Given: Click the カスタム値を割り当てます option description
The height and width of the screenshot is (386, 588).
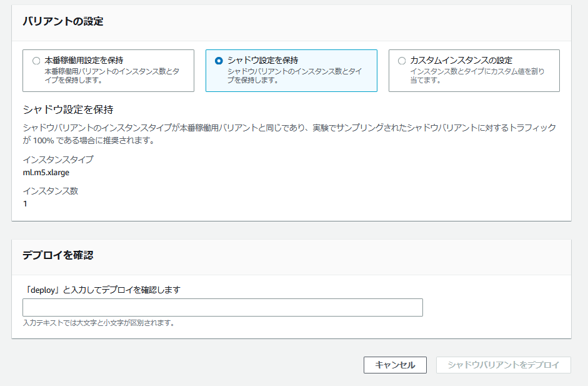Looking at the screenshot, I should tap(477, 76).
